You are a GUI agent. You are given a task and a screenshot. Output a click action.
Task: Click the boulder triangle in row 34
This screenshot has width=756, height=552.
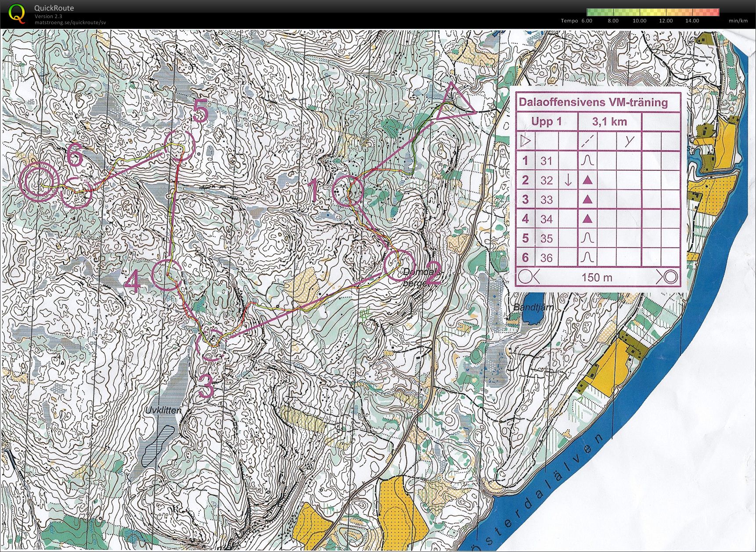click(x=587, y=219)
